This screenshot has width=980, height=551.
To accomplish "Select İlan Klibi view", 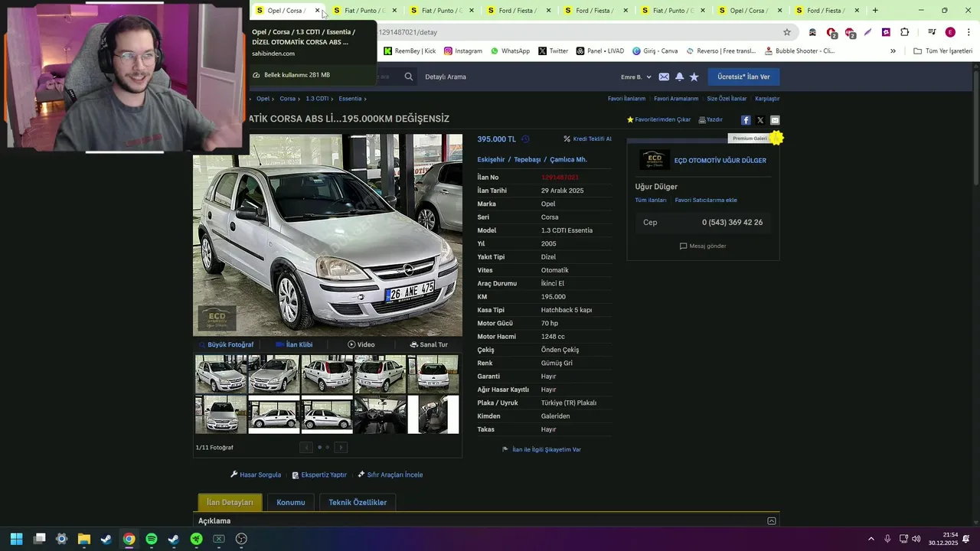I will coord(294,344).
